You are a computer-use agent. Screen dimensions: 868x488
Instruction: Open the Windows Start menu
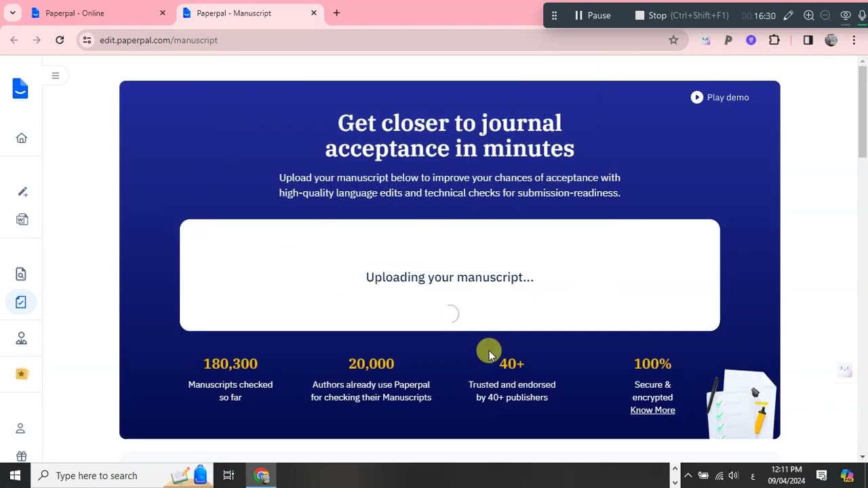(15, 475)
